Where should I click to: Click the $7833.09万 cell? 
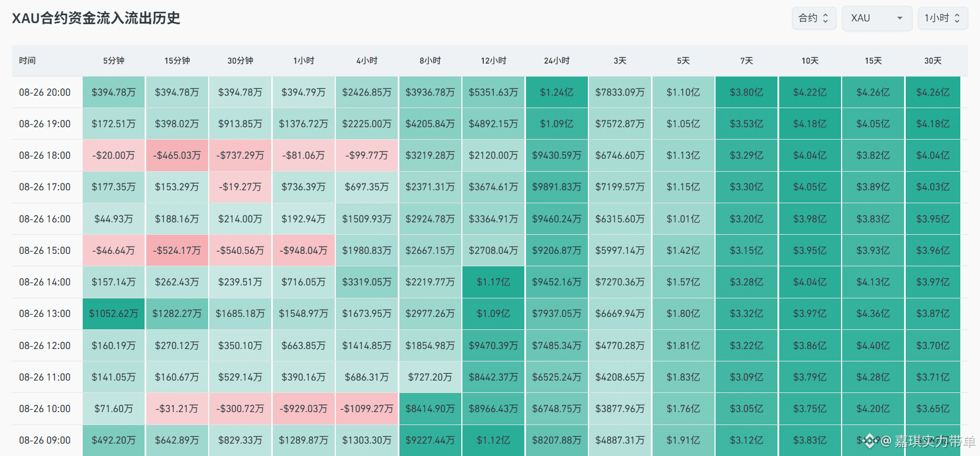[x=620, y=92]
